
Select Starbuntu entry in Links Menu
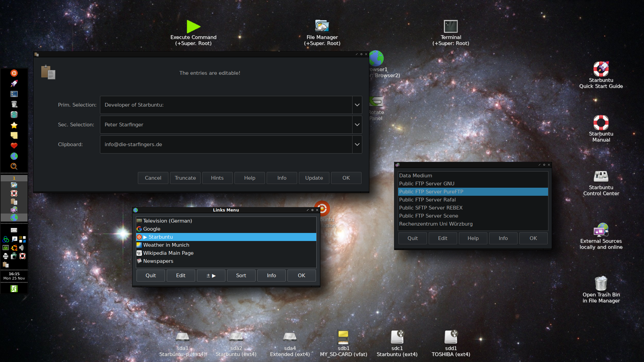pyautogui.click(x=226, y=237)
